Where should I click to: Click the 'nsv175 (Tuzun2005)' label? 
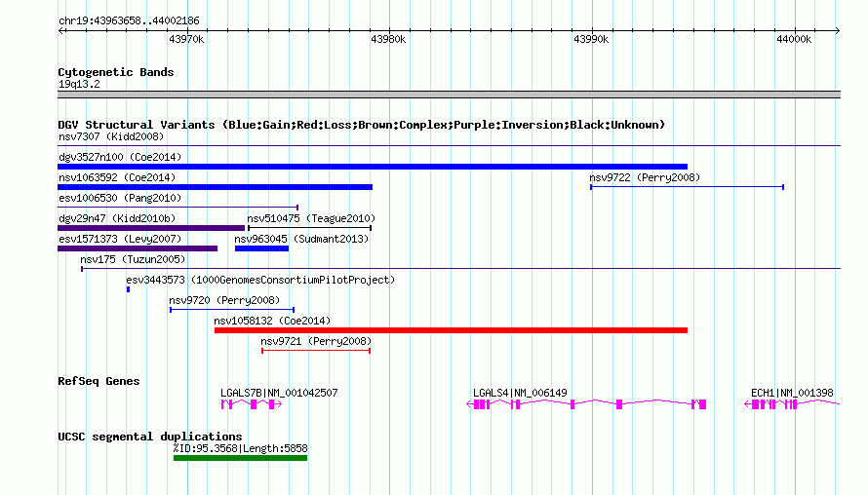pyautogui.click(x=133, y=259)
